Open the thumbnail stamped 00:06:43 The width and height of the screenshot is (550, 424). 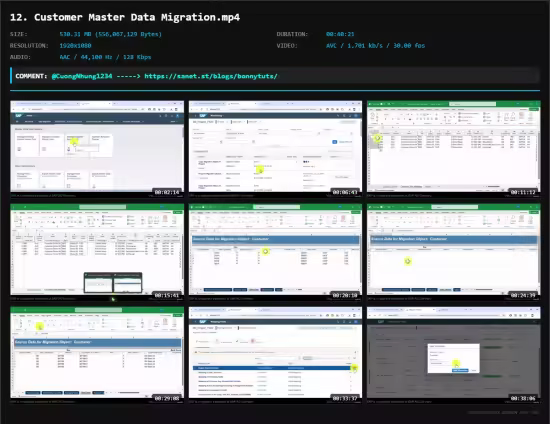click(x=275, y=149)
